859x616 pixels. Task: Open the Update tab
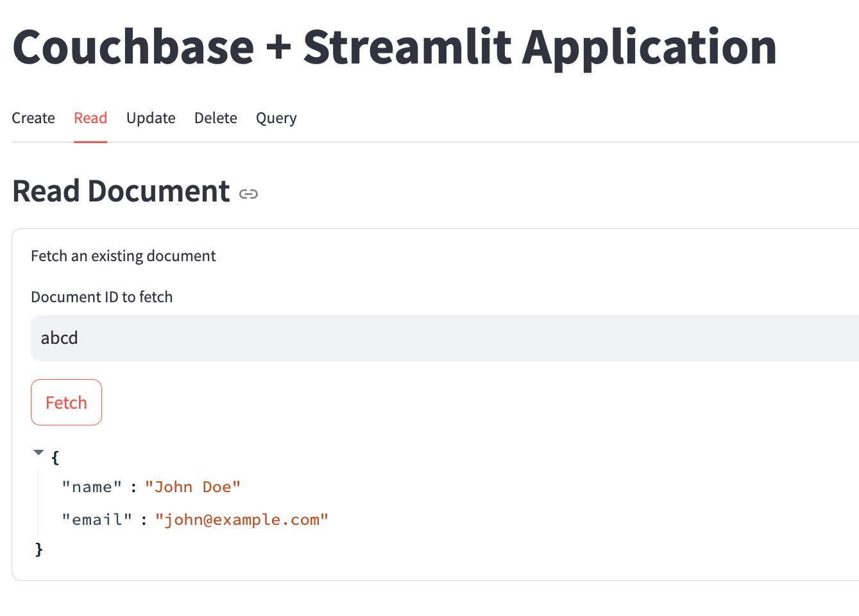(x=151, y=118)
